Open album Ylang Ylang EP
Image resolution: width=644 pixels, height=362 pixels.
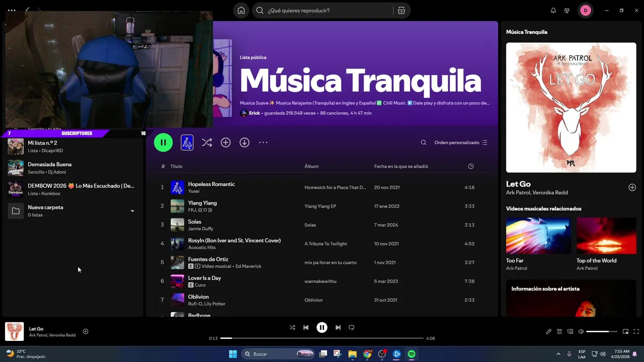pos(320,206)
